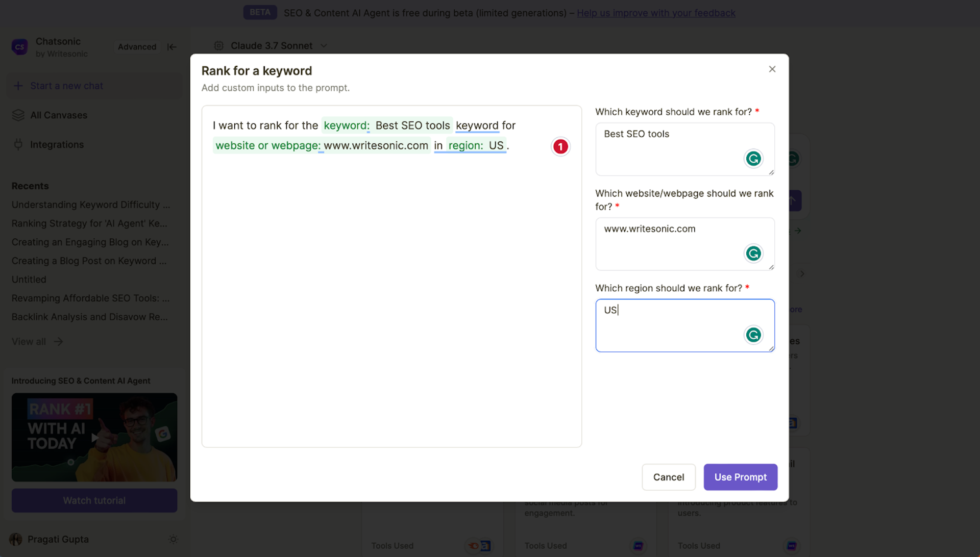Viewport: 980px width, 557px height.
Task: Click the Grammarly icon in the website field
Action: point(753,254)
